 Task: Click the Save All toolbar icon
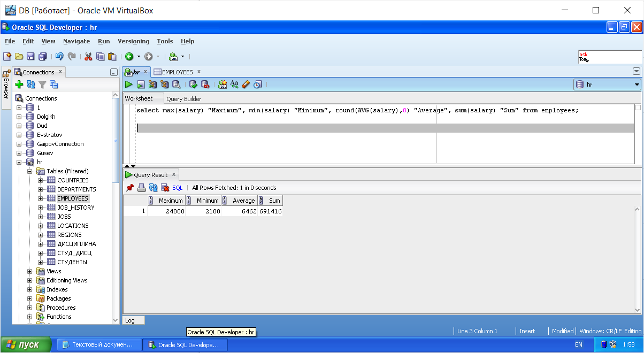43,56
